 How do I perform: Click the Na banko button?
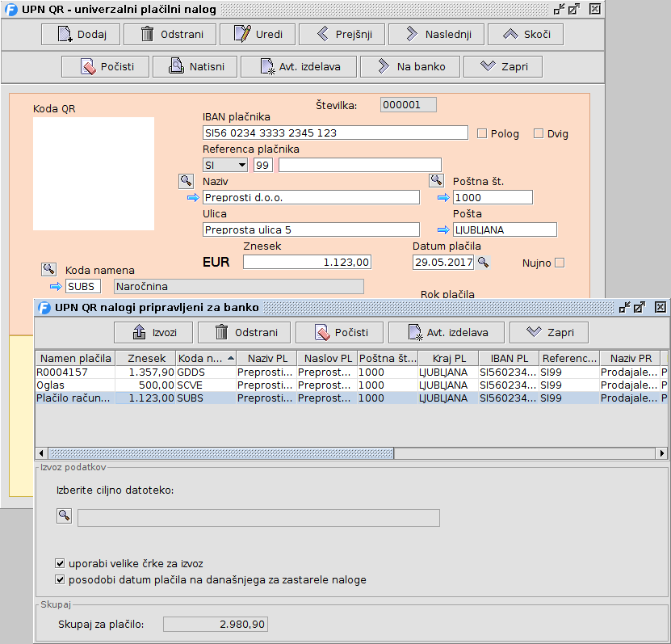(410, 66)
